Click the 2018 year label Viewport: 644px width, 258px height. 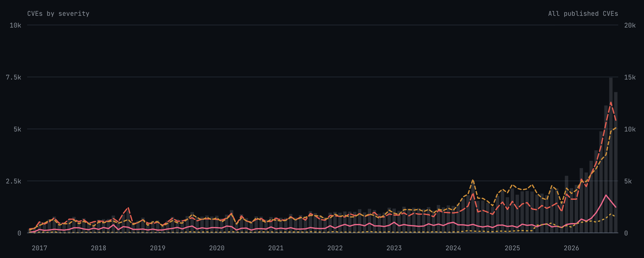click(99, 248)
